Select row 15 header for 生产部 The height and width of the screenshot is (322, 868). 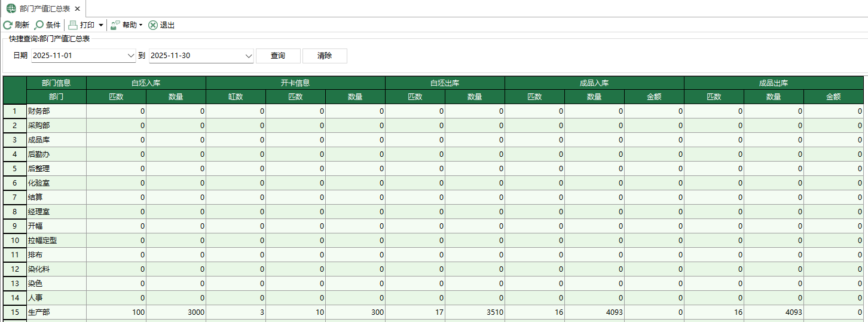[15, 312]
